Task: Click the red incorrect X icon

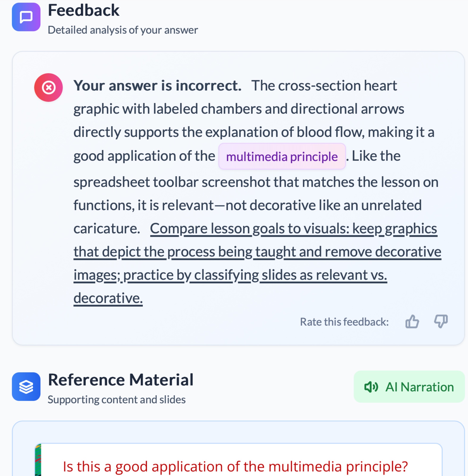Action: (48, 88)
